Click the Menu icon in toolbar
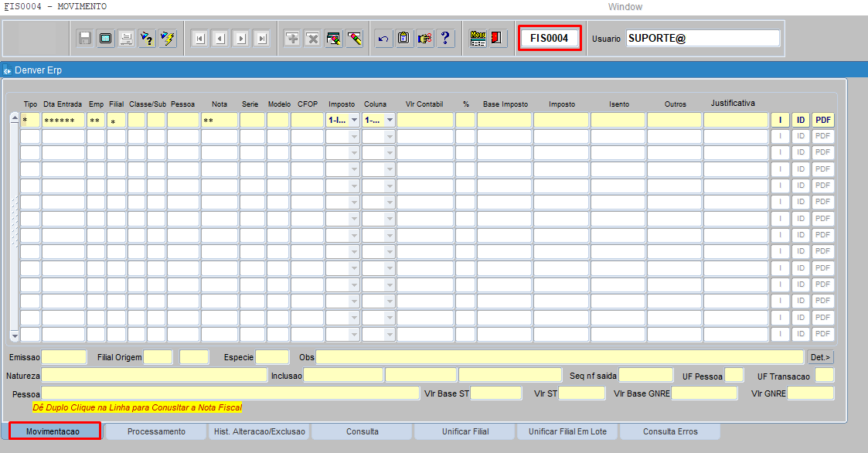The height and width of the screenshot is (453, 868). coord(478,39)
